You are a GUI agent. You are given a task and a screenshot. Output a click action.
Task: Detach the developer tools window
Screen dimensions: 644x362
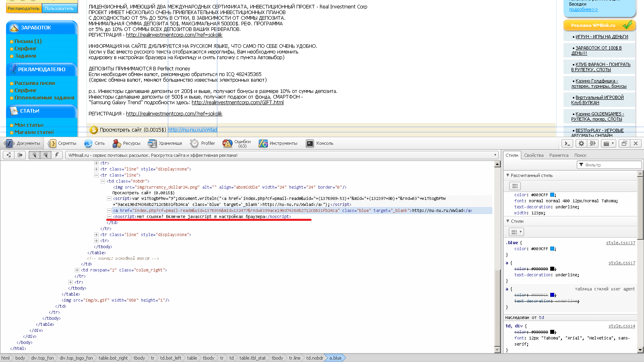coord(624,143)
